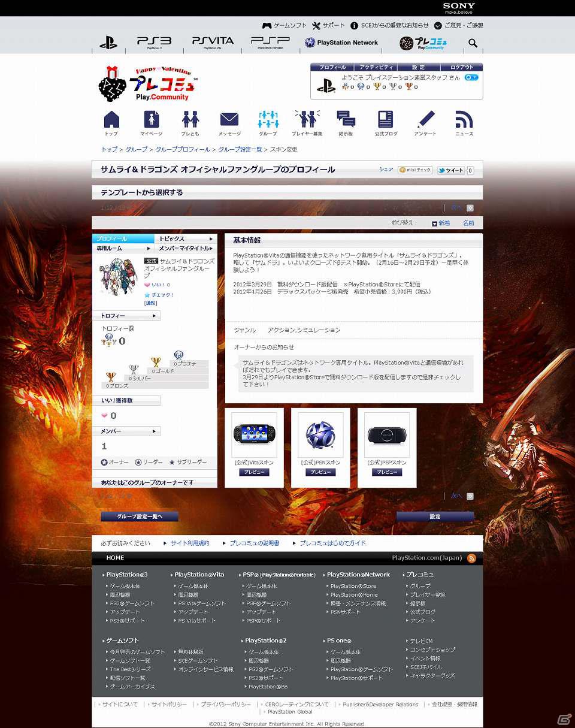Open 掲示板 bulletin board icon
This screenshot has height=728, width=575.
tap(346, 123)
